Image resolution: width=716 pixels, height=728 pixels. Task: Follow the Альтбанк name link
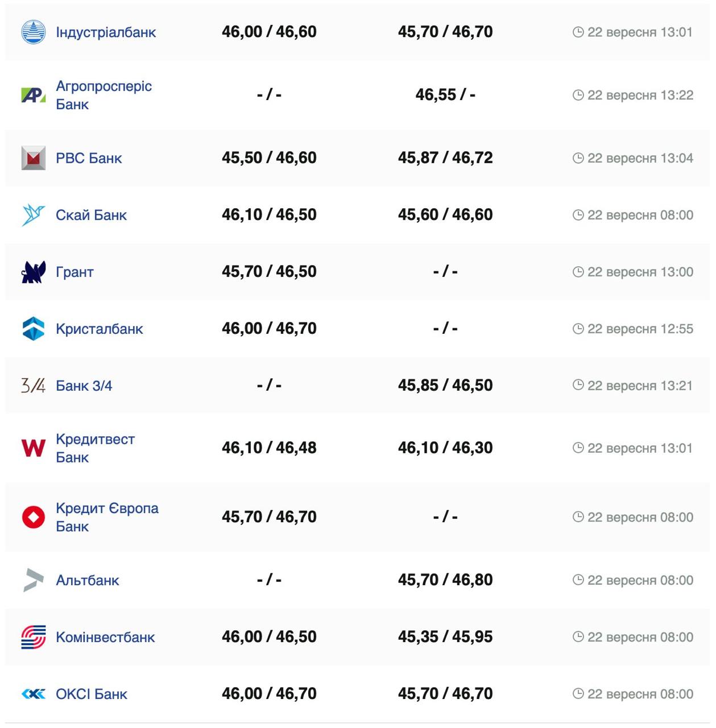[88, 581]
